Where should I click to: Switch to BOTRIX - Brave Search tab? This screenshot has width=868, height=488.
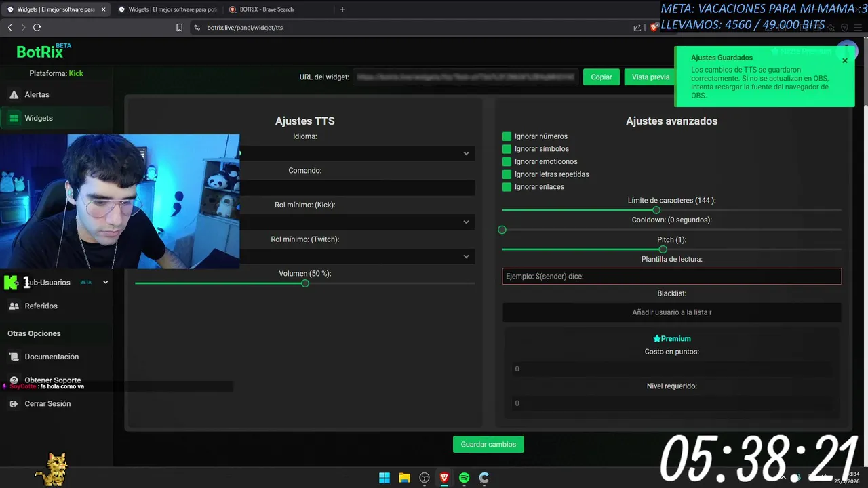click(x=278, y=9)
